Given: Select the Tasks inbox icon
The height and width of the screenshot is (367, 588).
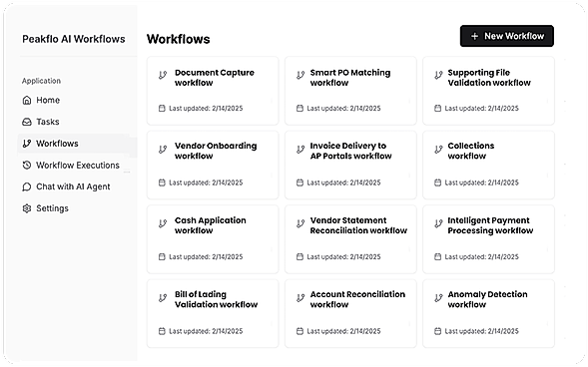Looking at the screenshot, I should [x=27, y=122].
